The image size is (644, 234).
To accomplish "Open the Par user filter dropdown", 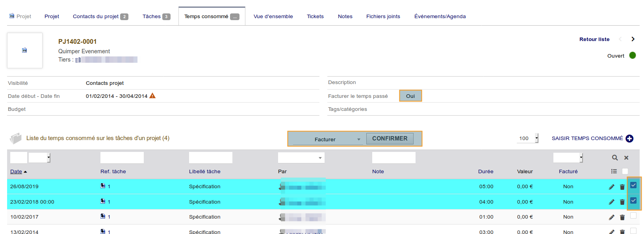I will pyautogui.click(x=301, y=158).
